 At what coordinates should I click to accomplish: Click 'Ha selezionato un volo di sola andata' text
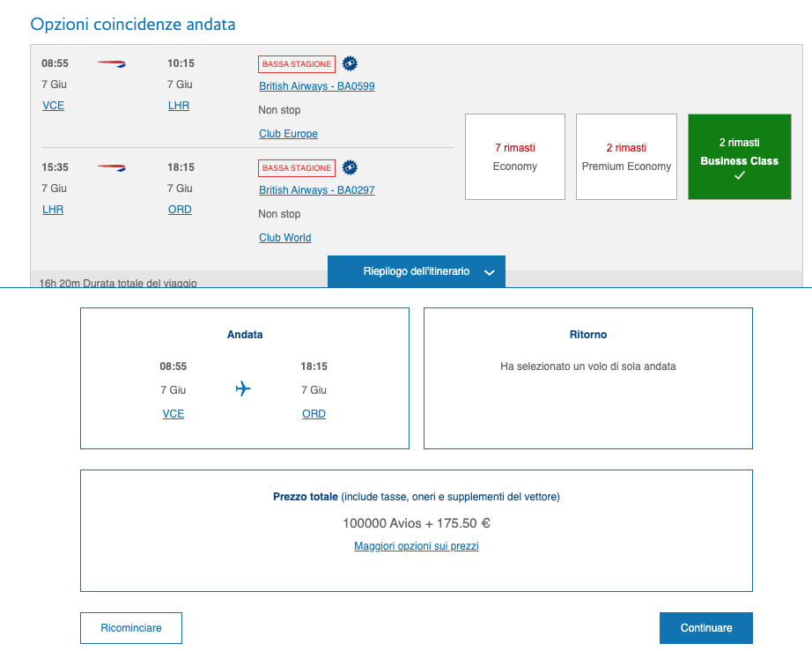click(587, 366)
